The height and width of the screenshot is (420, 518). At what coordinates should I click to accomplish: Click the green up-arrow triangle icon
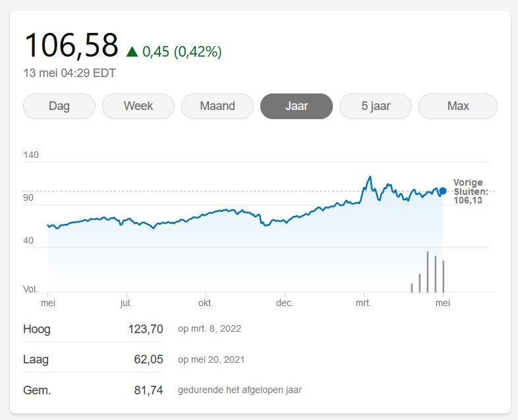132,51
